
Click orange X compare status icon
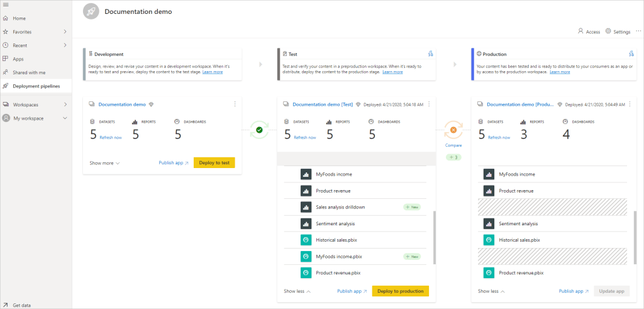point(453,130)
